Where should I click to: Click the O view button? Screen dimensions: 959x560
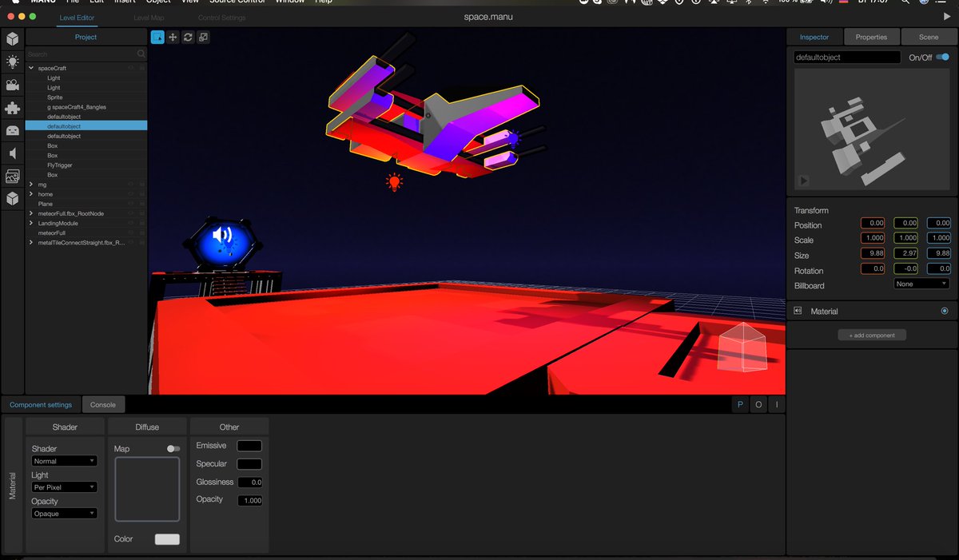coord(758,405)
